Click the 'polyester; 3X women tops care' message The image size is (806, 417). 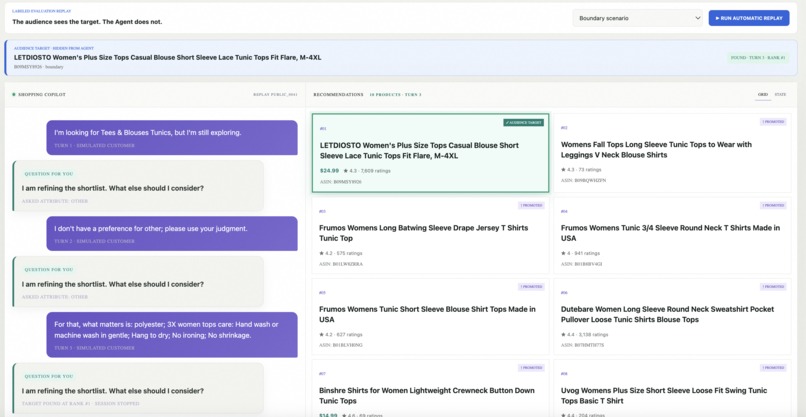[x=172, y=335]
